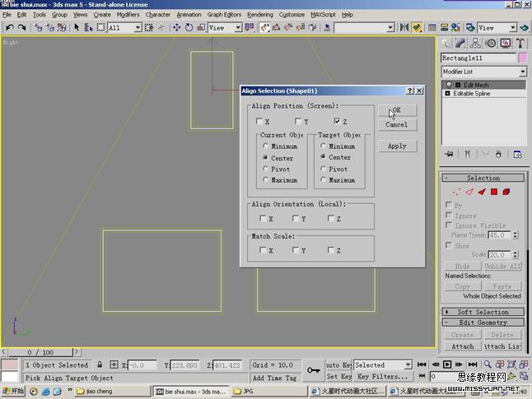This screenshot has width=532, height=399.
Task: Enable the Align Position Y checkbox
Action: 298,121
